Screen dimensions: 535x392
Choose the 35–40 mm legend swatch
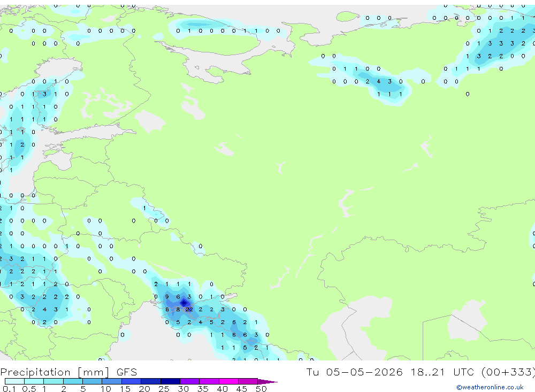pos(209,381)
